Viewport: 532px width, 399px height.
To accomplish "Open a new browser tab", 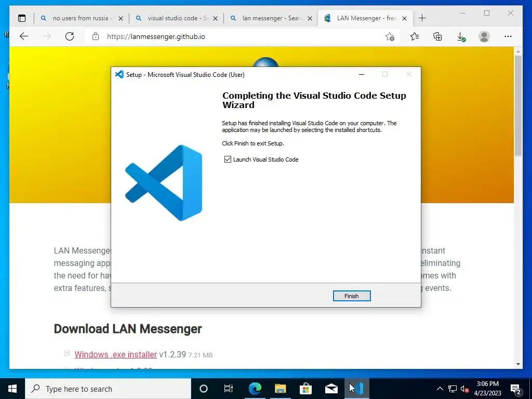I will [422, 18].
